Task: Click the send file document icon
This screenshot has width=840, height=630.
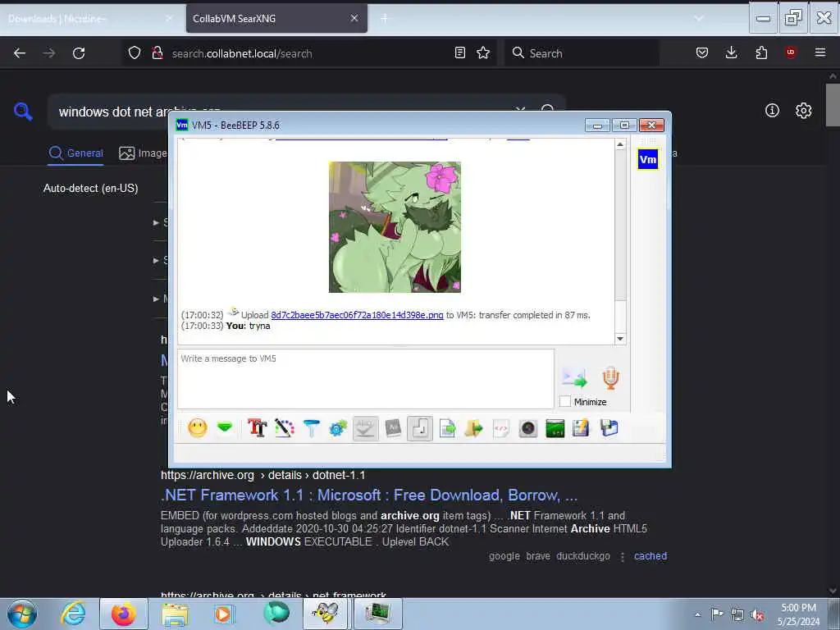Action: [447, 428]
